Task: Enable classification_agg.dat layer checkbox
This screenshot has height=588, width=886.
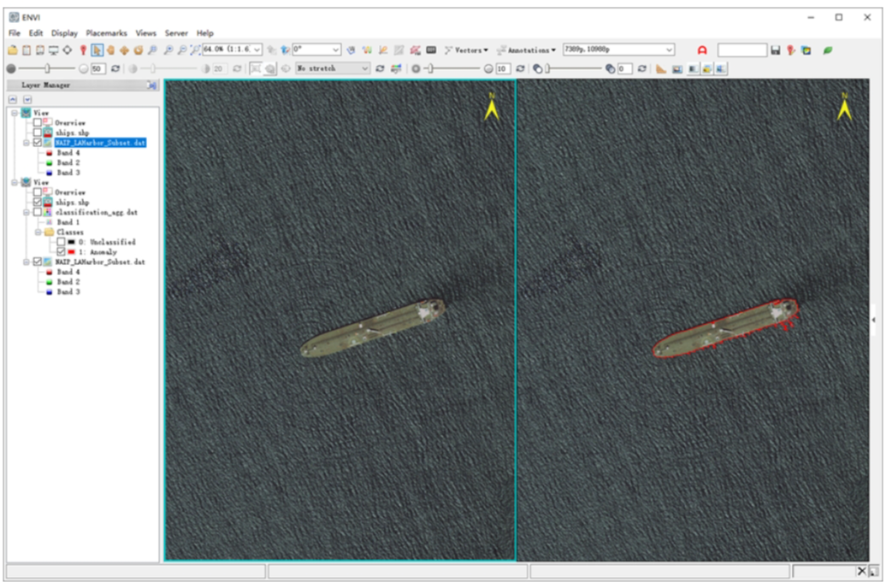Action: click(x=38, y=212)
